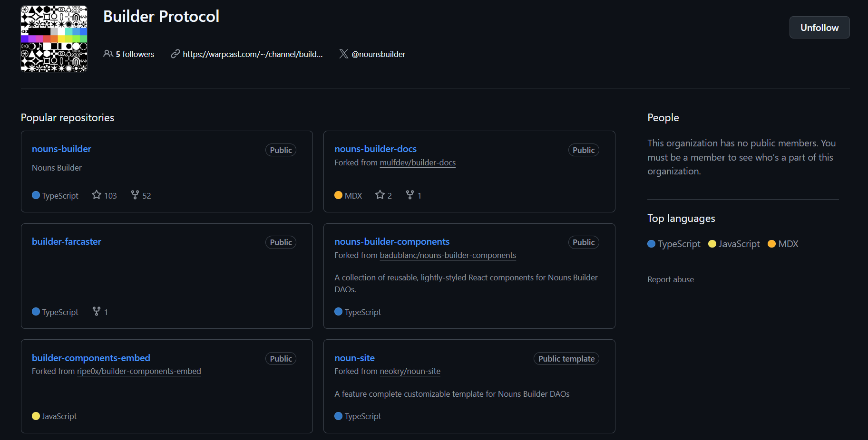Click the link icon beside the warpcast URL
This screenshot has width=868, height=440.
[176, 54]
